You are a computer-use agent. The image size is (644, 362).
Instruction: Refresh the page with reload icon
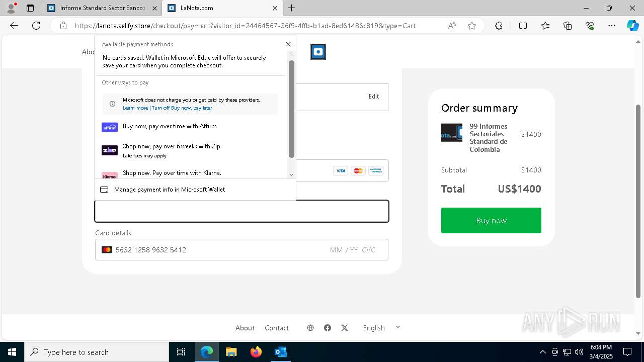click(36, 26)
